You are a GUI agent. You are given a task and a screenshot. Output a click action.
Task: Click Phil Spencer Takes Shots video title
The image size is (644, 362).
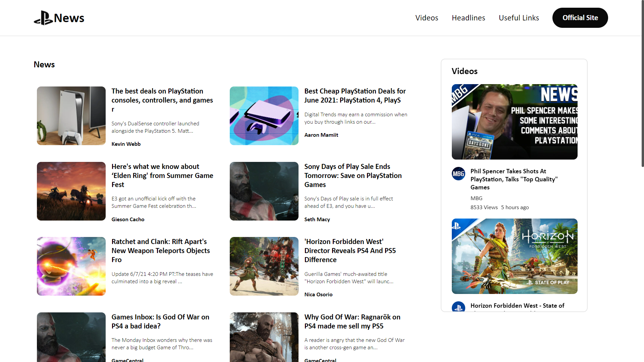coord(514,179)
